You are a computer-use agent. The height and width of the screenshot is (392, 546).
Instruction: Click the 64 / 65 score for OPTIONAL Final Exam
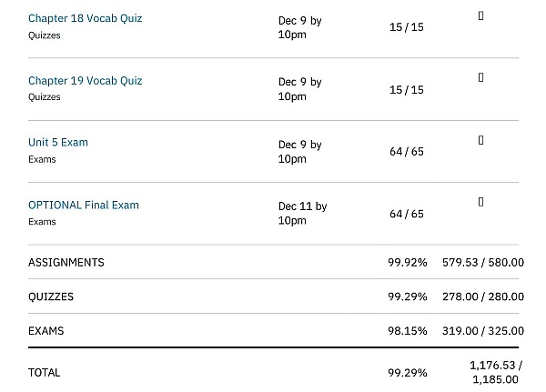click(407, 215)
